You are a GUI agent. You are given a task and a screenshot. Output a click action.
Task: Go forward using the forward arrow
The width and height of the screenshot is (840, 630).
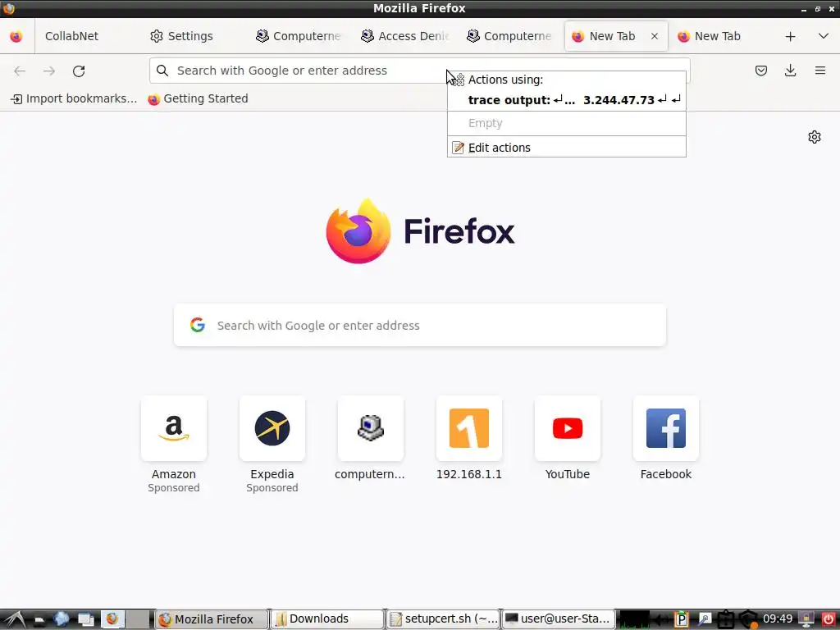[49, 71]
